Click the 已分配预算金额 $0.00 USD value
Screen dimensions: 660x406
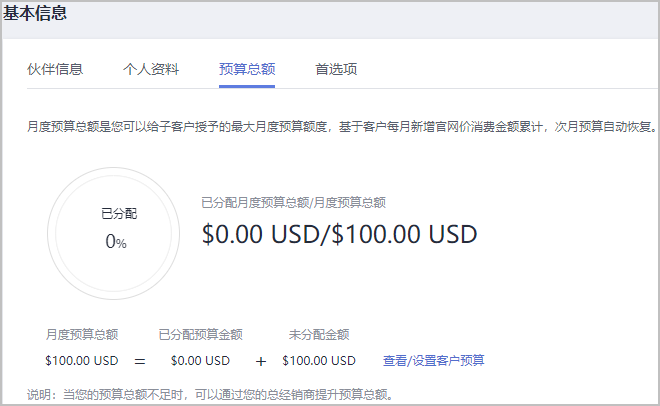tap(200, 361)
